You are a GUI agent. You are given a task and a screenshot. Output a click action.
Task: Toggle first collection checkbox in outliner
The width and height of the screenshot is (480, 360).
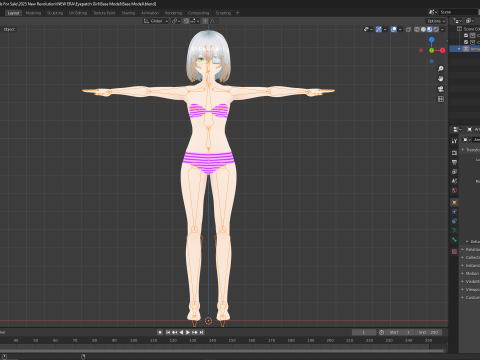click(x=466, y=35)
